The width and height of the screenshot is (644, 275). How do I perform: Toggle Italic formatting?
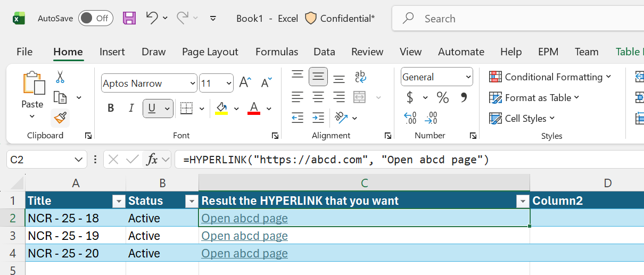coord(131,109)
